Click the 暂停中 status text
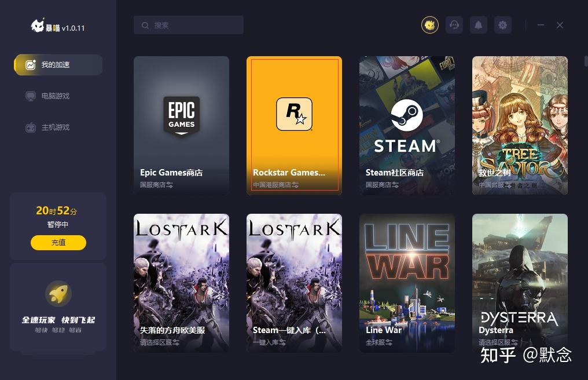 click(58, 225)
